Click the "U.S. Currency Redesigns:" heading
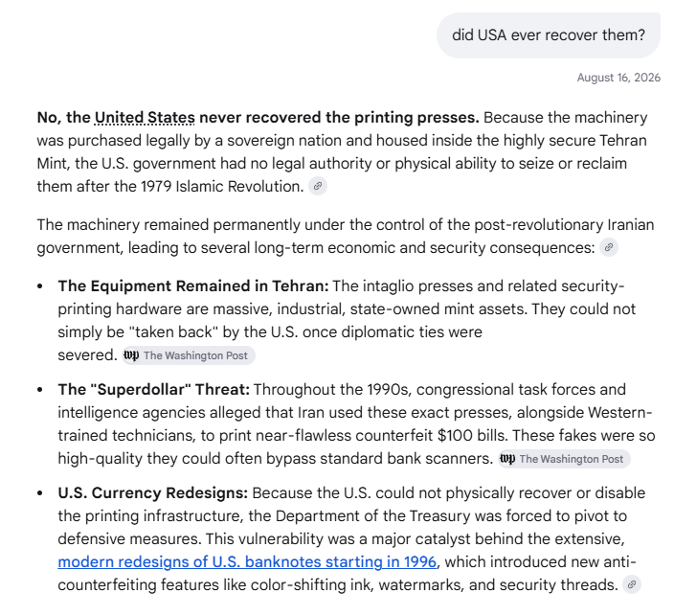 [x=153, y=493]
